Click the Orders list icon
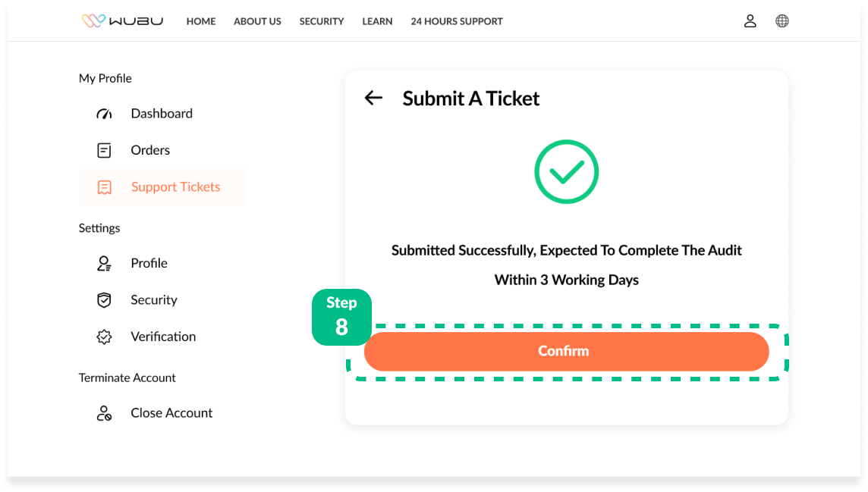 point(104,150)
